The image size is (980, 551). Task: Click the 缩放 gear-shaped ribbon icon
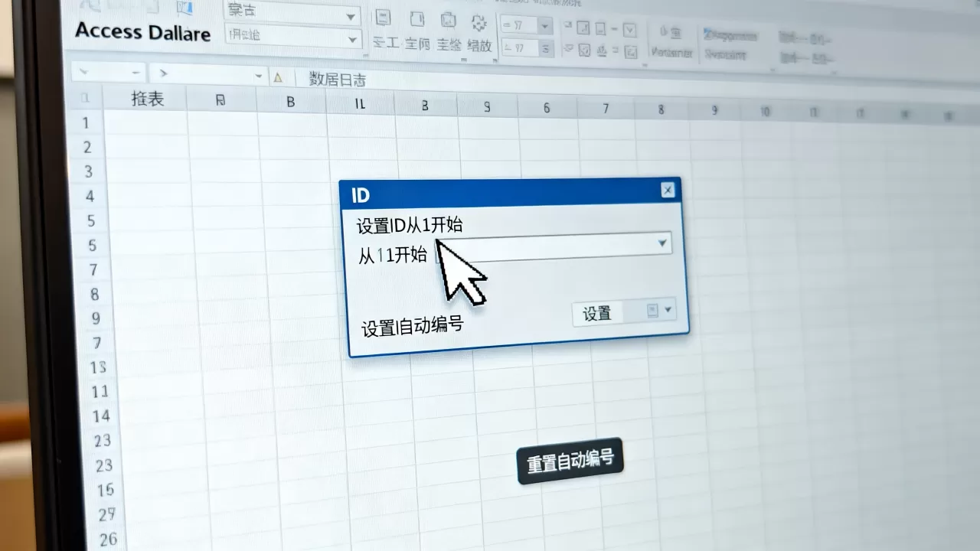(479, 21)
